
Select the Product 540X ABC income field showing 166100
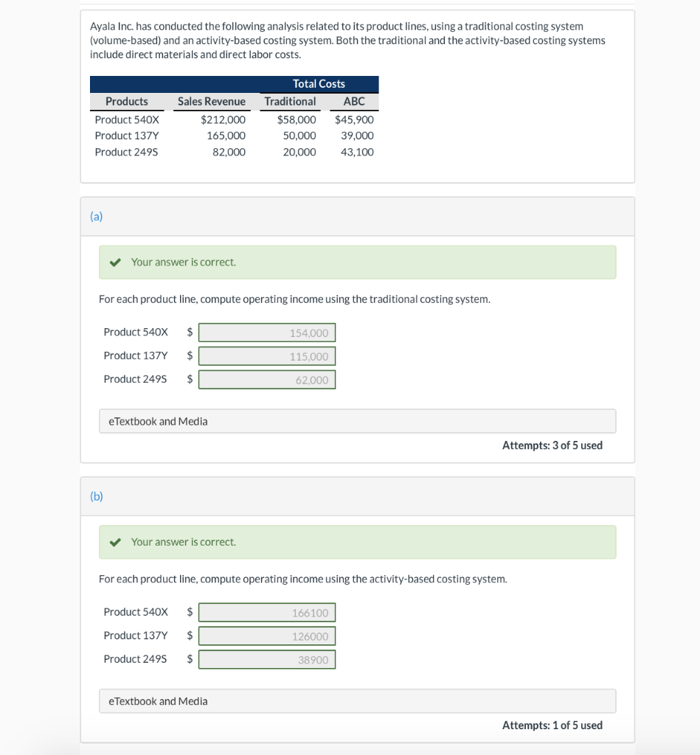pyautogui.click(x=267, y=613)
